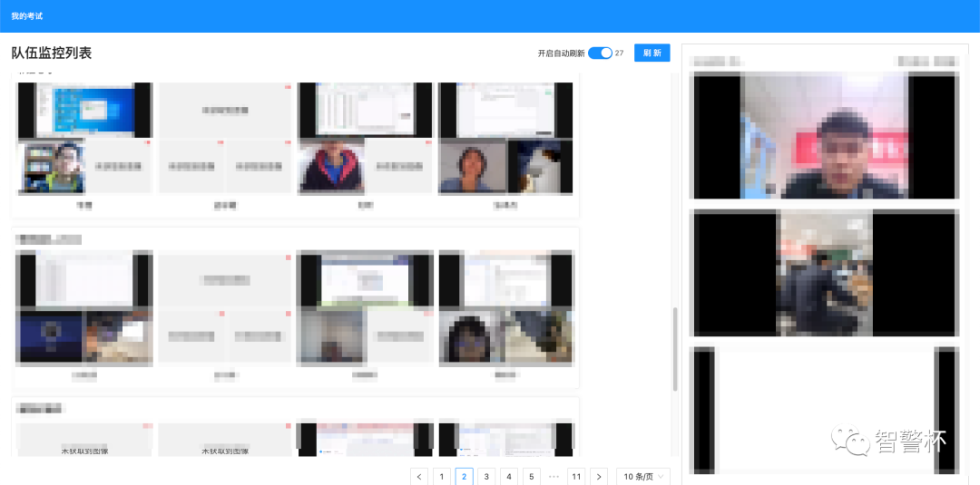Viewport: 980px width, 485px height.
Task: Open the Windows desktop screen-share thumbnail
Action: click(84, 110)
